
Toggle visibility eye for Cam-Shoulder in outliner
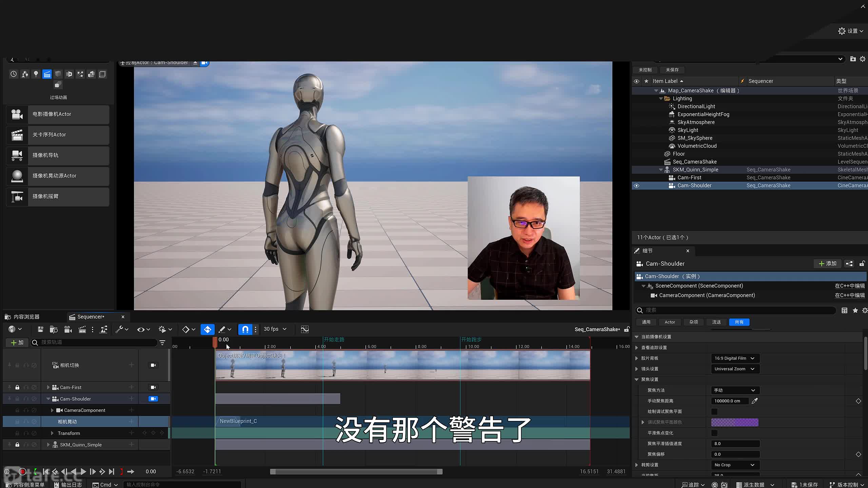click(636, 186)
